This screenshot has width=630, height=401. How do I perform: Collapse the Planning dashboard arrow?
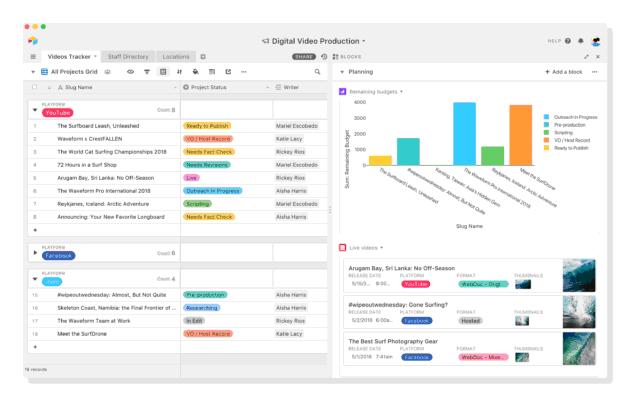(x=342, y=72)
